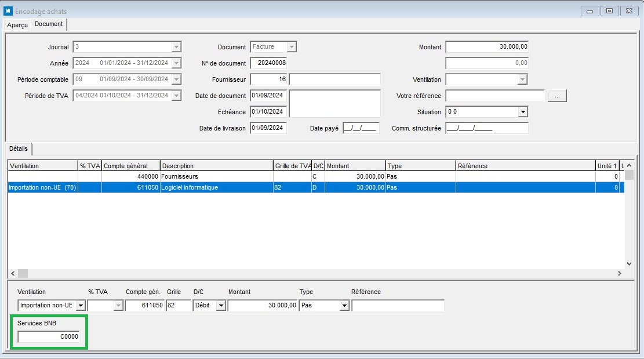Expand the Journal dropdown
Viewport: 644px width, 359px height.
coord(176,47)
